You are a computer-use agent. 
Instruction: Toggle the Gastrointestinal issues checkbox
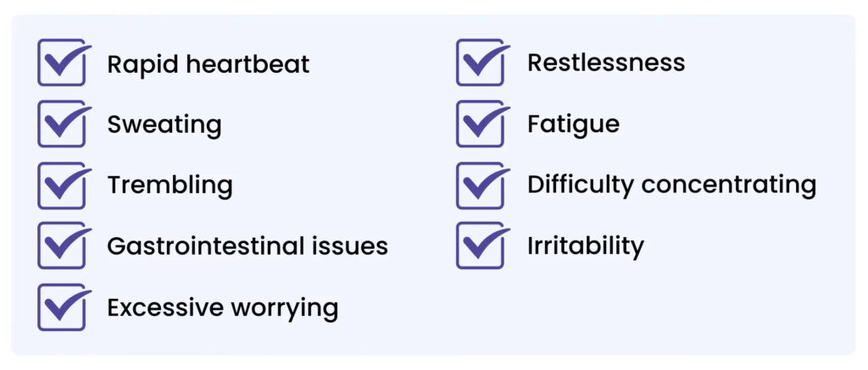click(61, 246)
